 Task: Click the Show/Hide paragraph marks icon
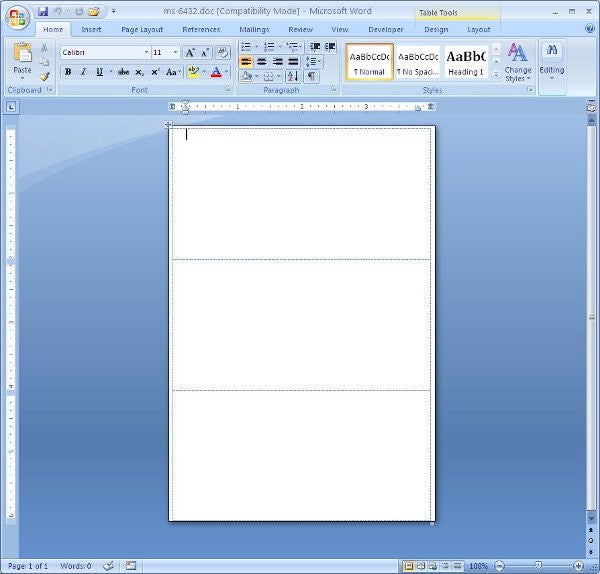tap(312, 76)
